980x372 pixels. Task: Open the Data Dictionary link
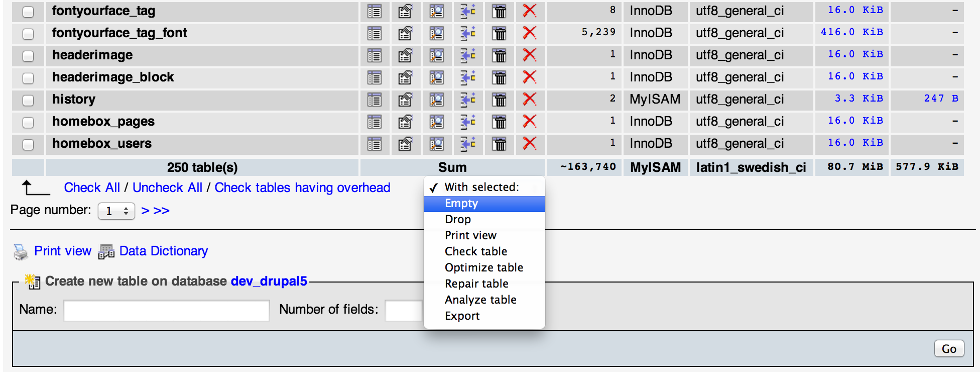click(x=163, y=251)
